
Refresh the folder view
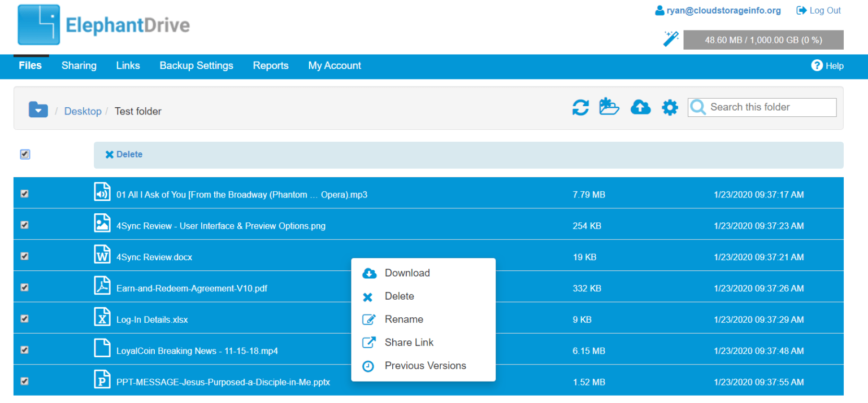[580, 107]
